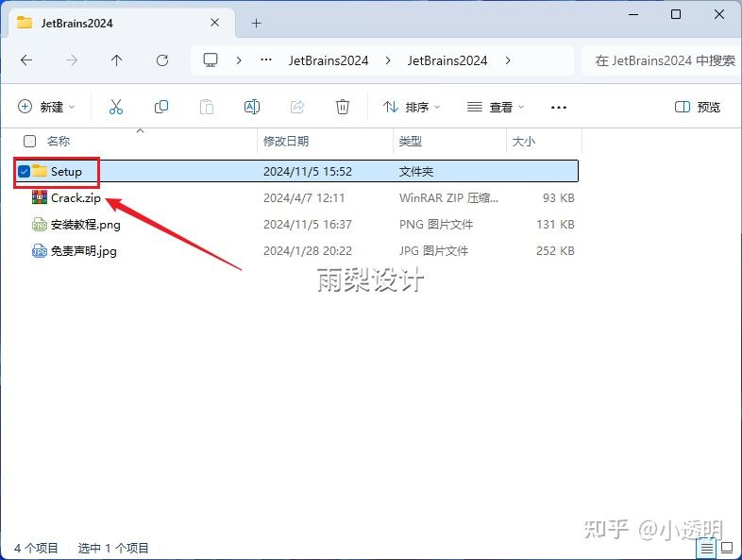Select the Crack.zip file name
Viewport: 742px width, 560px height.
tap(76, 198)
